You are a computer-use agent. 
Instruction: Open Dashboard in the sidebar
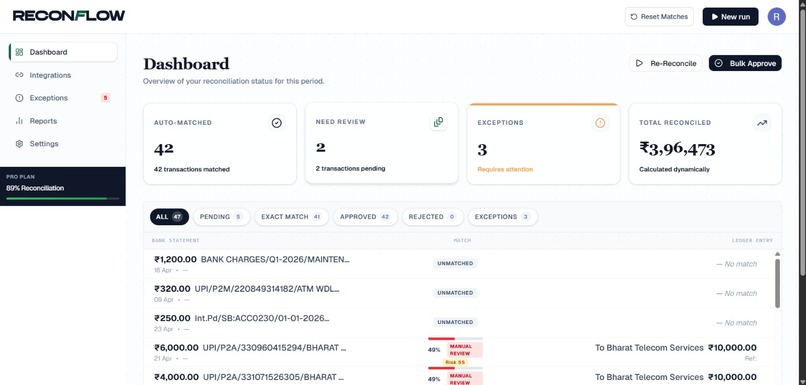(63, 52)
